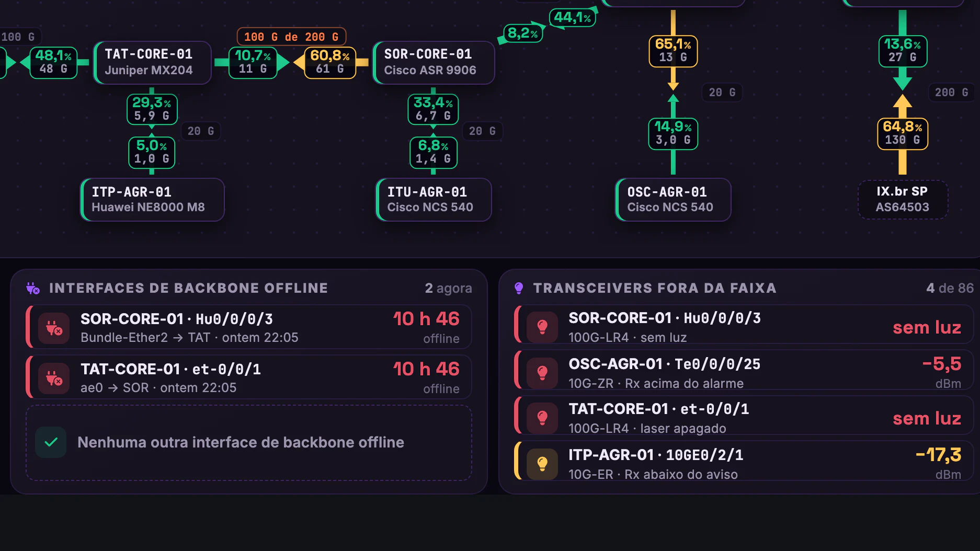Click the yellow bulb icon for ITP-AGR-01 10GE0/2/1
The height and width of the screenshot is (551, 980).
pos(542,464)
